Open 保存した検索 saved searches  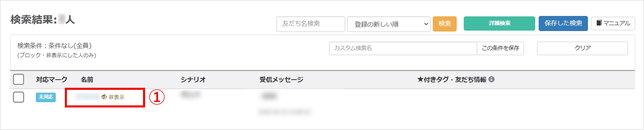(563, 23)
